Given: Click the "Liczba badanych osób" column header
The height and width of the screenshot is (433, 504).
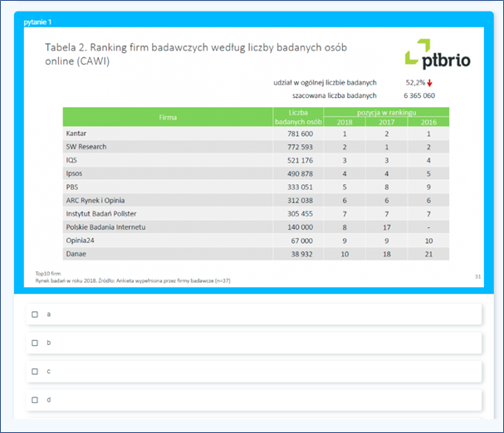Looking at the screenshot, I should coord(299,117).
